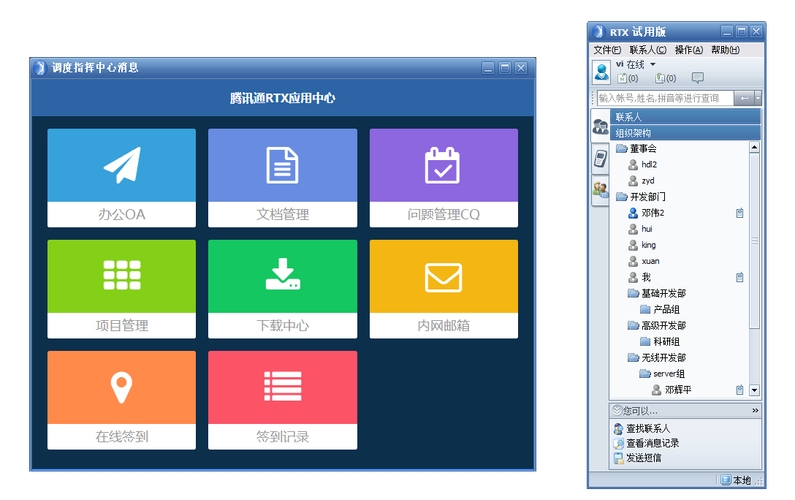This screenshot has width=795, height=500.
Task: Open the 文档管理 document tile
Action: click(282, 177)
